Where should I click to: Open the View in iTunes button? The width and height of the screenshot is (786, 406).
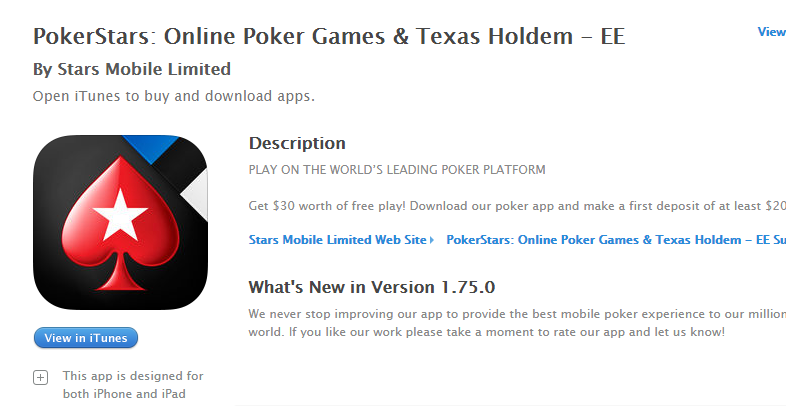(86, 338)
